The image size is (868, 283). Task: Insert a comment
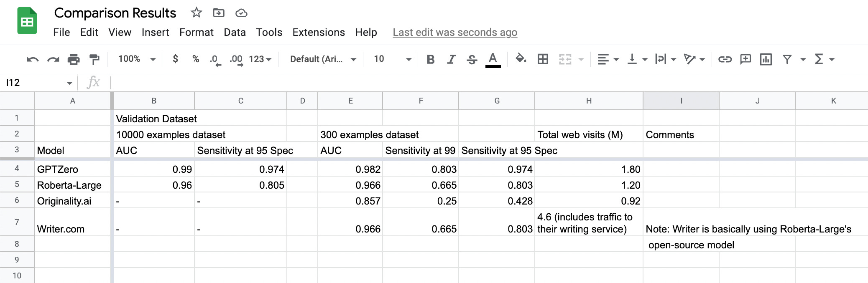(x=745, y=59)
